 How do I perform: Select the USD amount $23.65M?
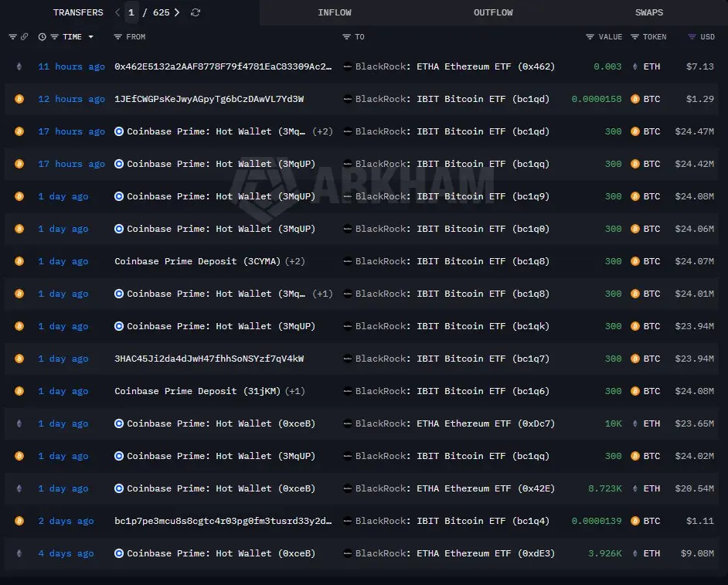coord(695,423)
